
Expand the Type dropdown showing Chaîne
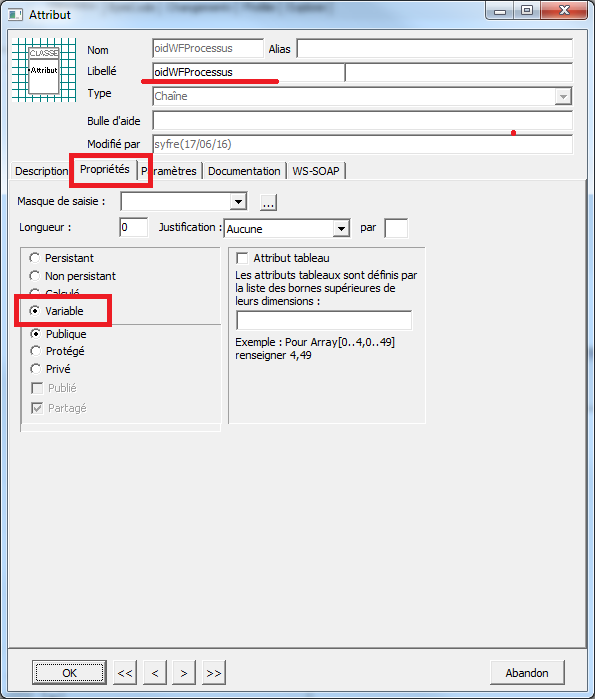tap(563, 96)
